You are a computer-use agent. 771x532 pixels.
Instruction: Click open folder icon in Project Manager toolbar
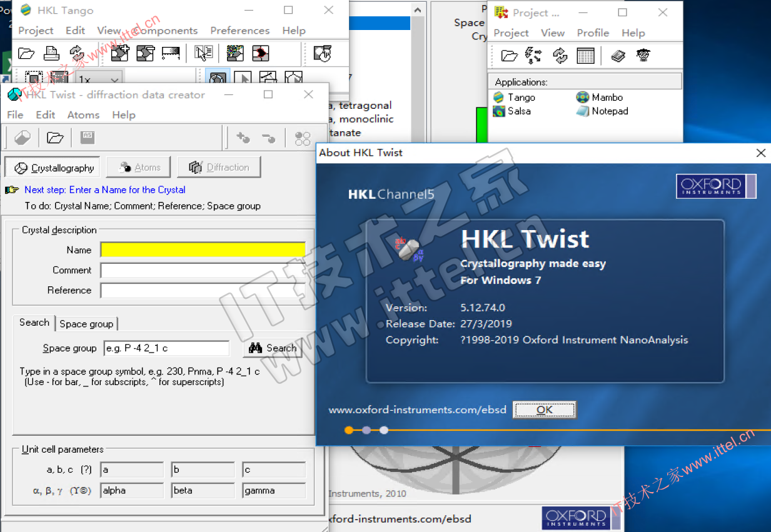pyautogui.click(x=510, y=56)
